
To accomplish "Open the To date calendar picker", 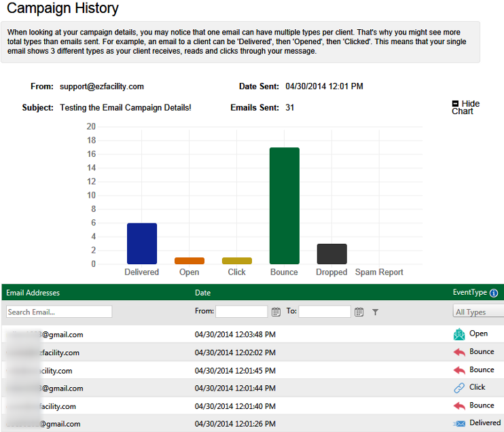I will [x=359, y=312].
